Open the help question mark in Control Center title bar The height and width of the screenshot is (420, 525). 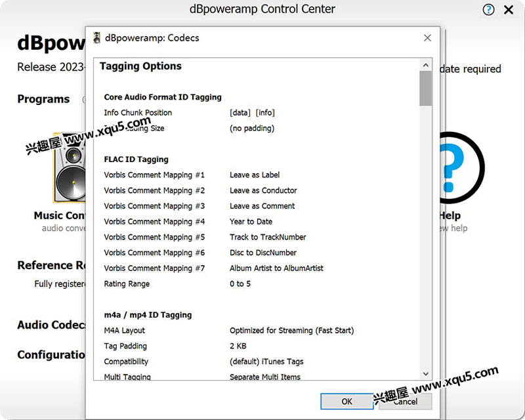pos(488,10)
